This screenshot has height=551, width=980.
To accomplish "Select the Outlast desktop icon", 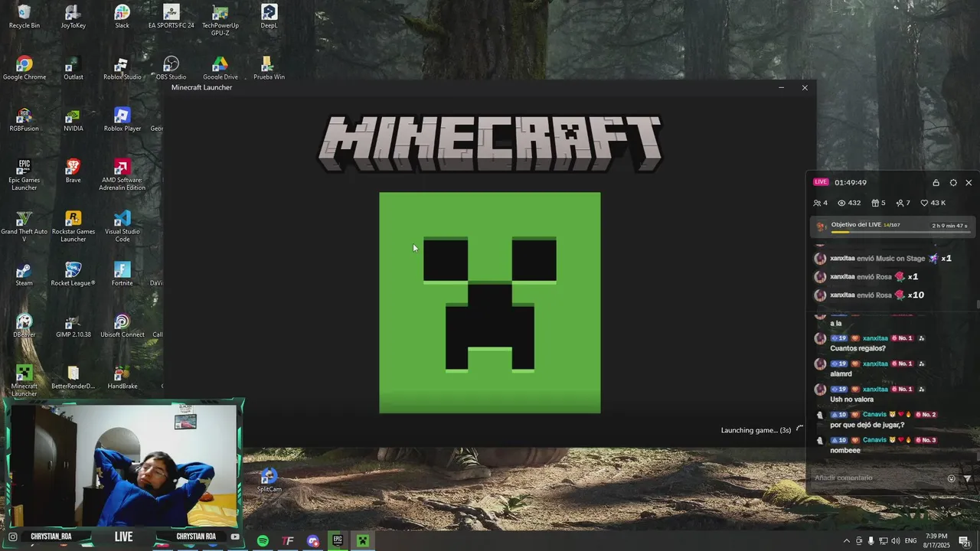I will pyautogui.click(x=73, y=67).
